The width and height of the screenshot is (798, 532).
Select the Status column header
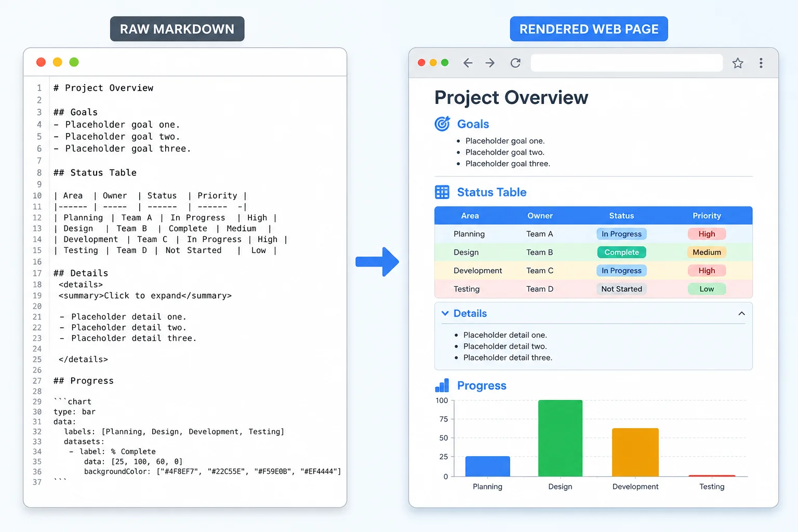click(621, 216)
